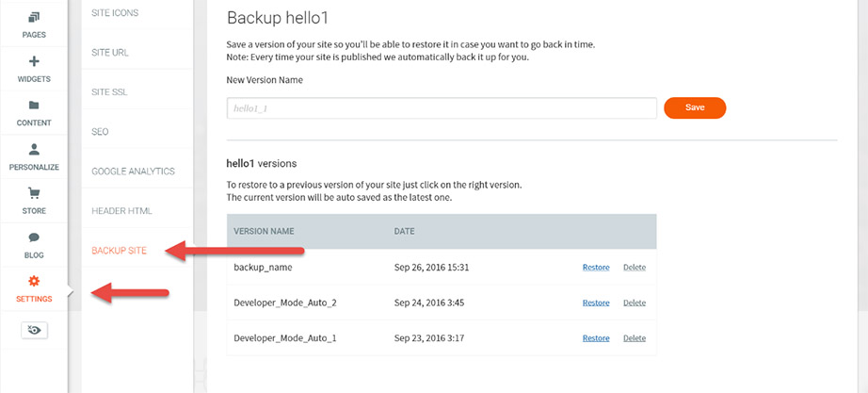Screen dimensions: 868x393
Task: Open the Content folder icon
Action: point(34,106)
